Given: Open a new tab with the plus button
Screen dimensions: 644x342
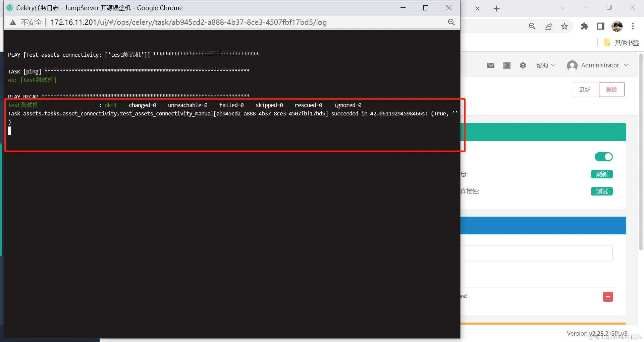Looking at the screenshot, I should tap(497, 9).
